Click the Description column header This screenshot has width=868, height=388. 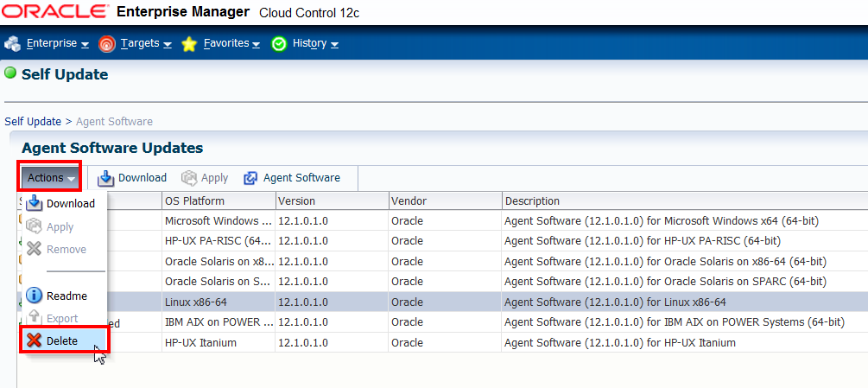532,201
